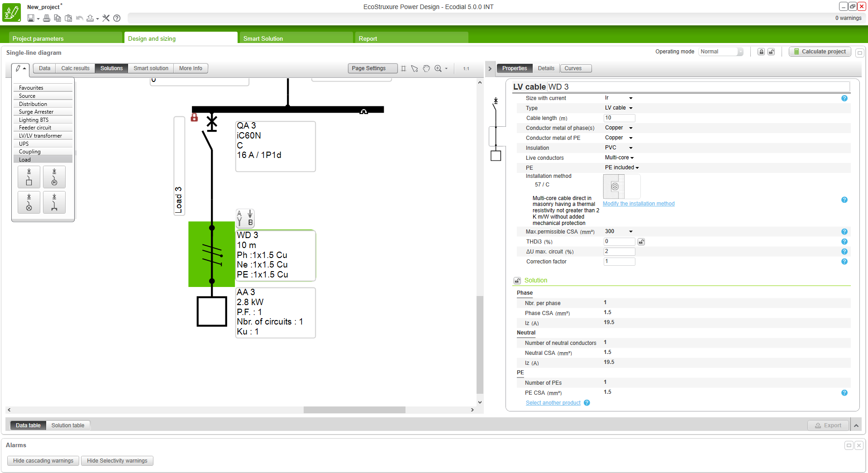This screenshot has width=868, height=473.
Task: Add a generic load with breaker
Action: click(29, 177)
